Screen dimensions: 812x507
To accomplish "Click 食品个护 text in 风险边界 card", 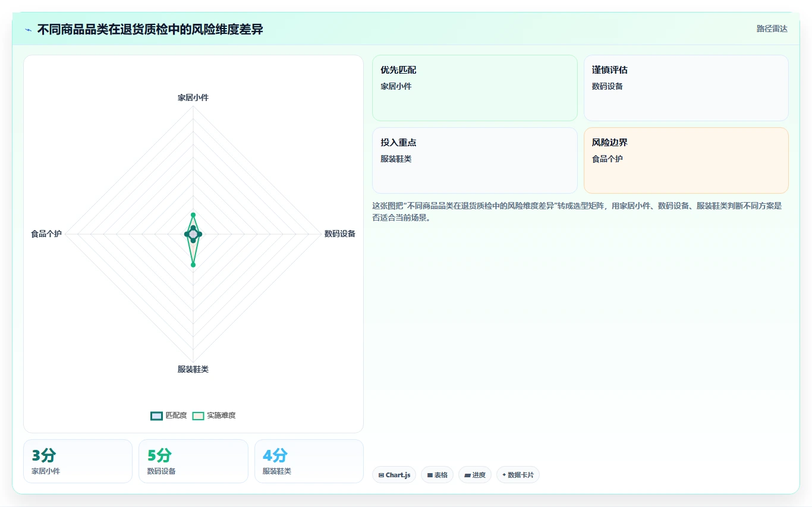I will (x=608, y=159).
